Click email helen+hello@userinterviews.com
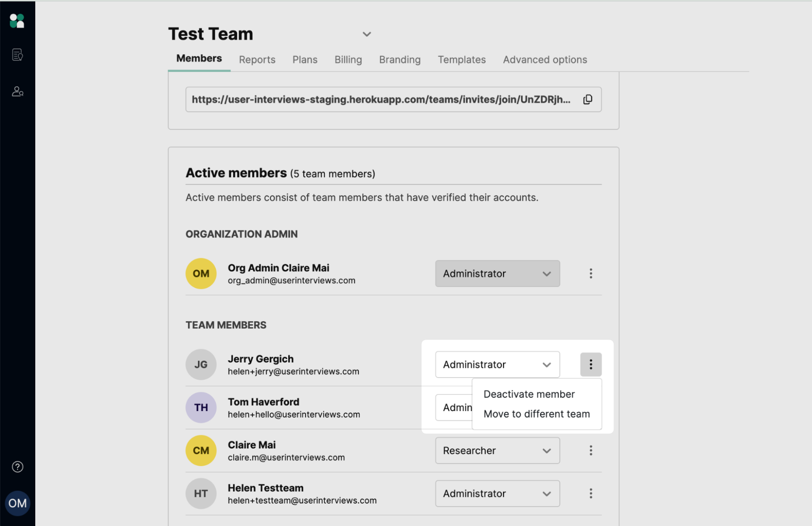 [294, 415]
